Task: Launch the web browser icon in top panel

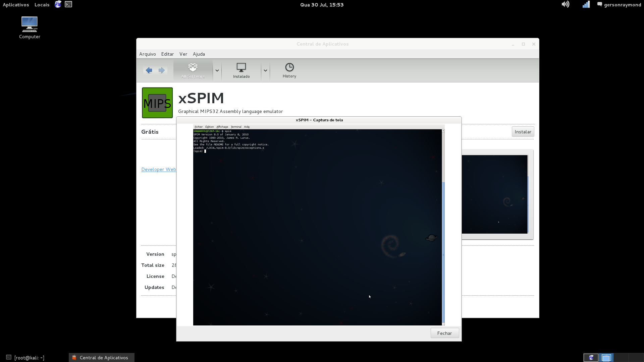Action: (x=58, y=4)
